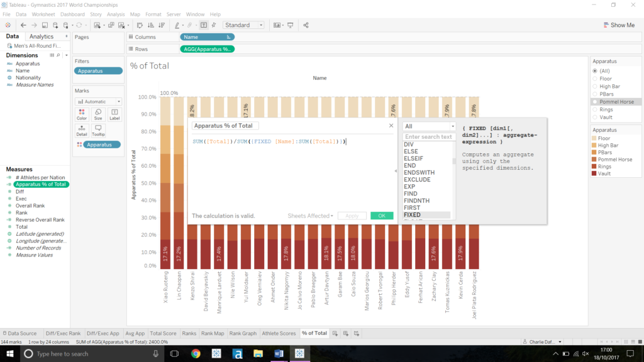The height and width of the screenshot is (362, 644).
Task: Select the Pommel Horse radio button
Action: coord(595,102)
